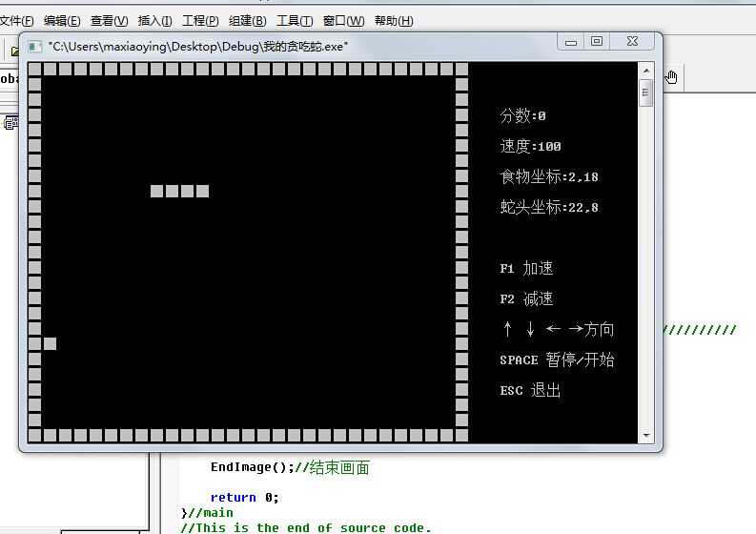Click the console window system icon
The width and height of the screenshot is (756, 534).
(34, 47)
